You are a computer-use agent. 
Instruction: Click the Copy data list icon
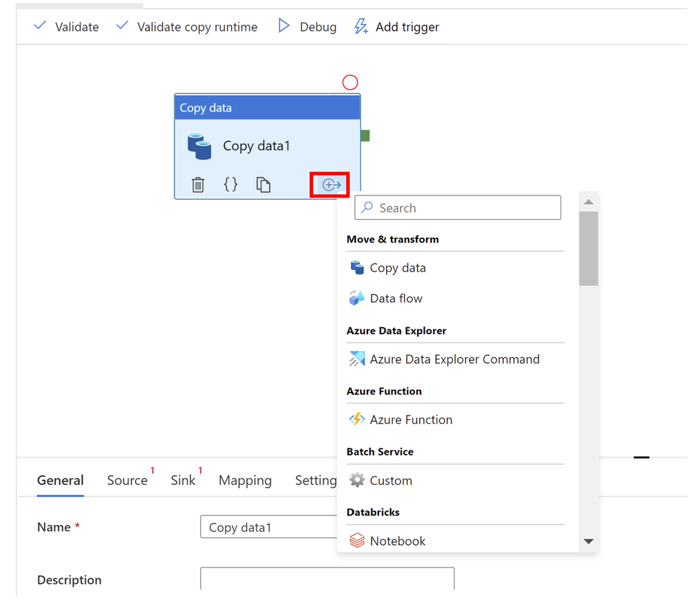tap(357, 268)
